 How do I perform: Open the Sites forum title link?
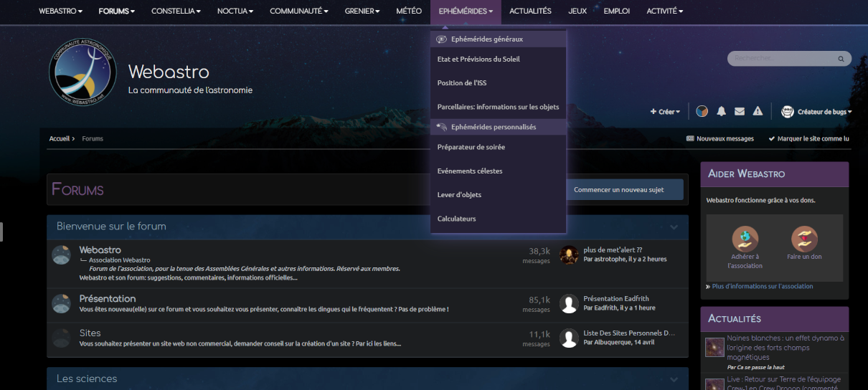90,333
